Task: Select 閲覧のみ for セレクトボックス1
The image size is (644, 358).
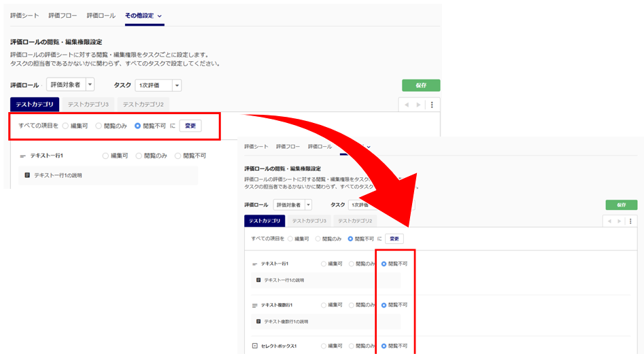Action: [x=352, y=346]
